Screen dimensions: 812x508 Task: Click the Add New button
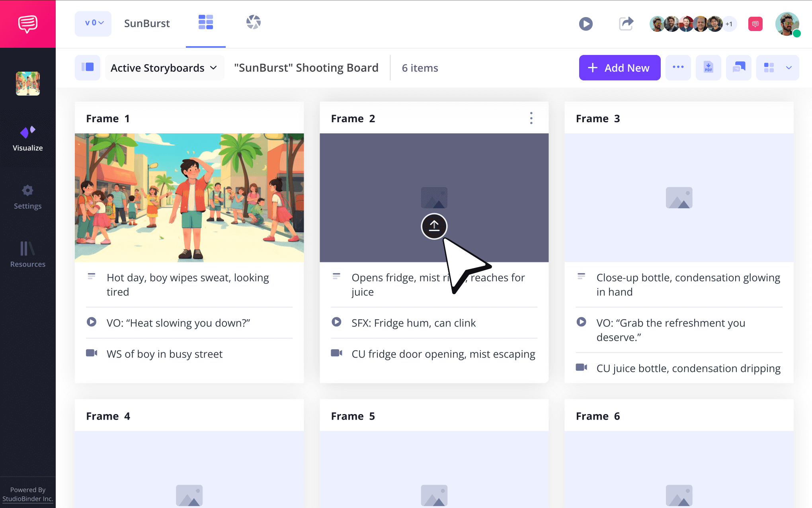coord(619,68)
